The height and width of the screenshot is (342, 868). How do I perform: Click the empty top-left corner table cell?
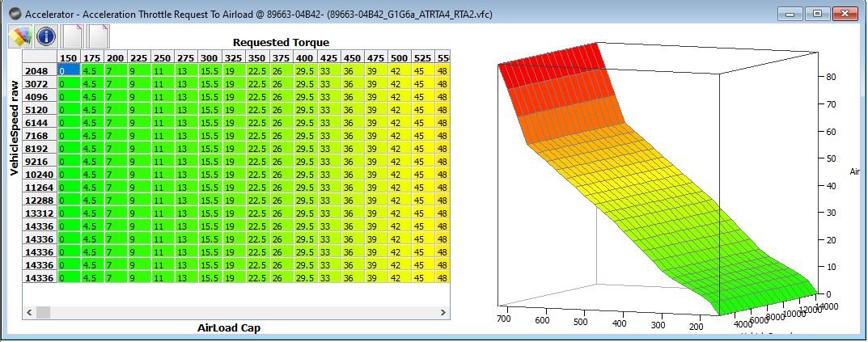pyautogui.click(x=40, y=57)
